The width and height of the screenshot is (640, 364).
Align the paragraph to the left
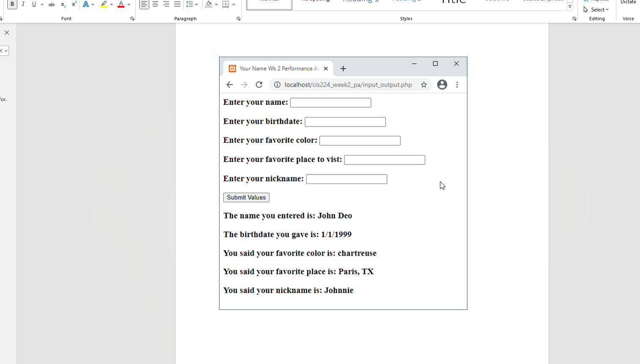tap(144, 4)
